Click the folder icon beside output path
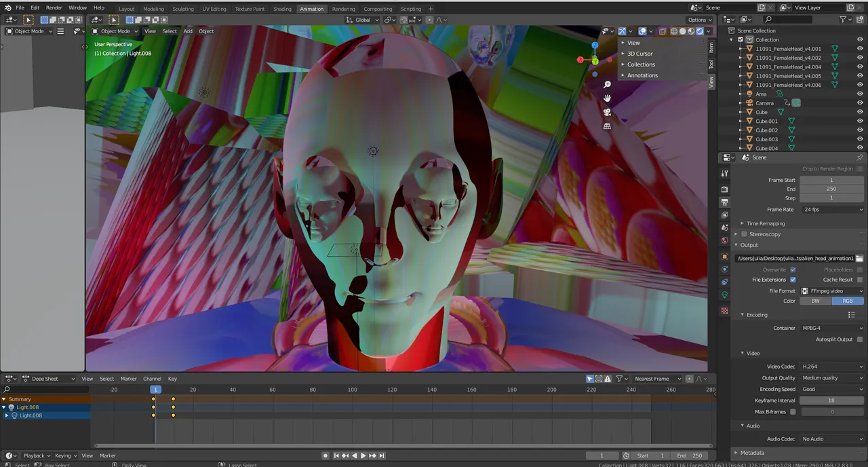This screenshot has width=868, height=467. click(859, 259)
